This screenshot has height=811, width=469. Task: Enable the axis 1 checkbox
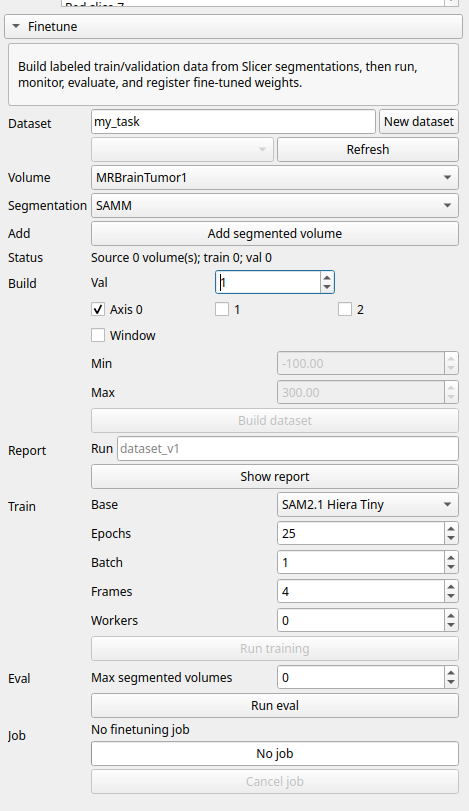(222, 309)
